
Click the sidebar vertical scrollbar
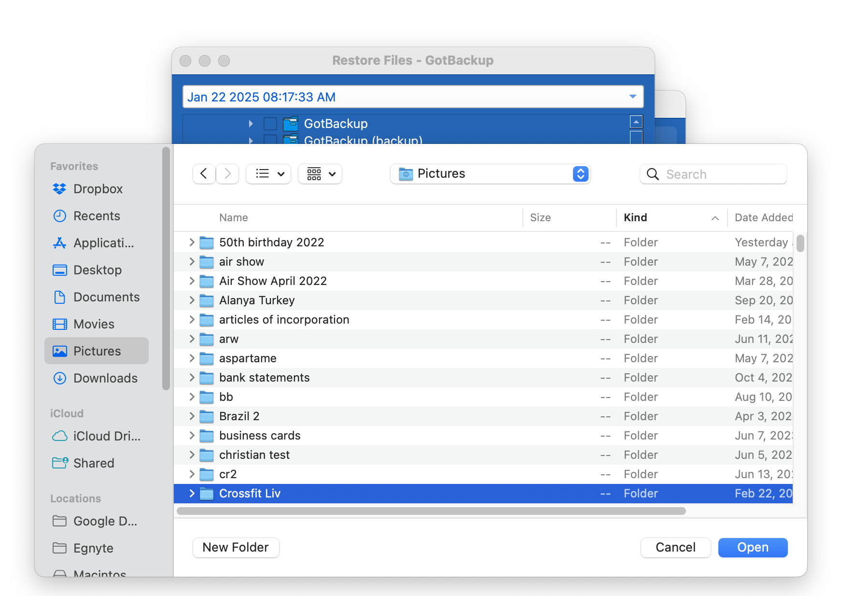pyautogui.click(x=166, y=268)
